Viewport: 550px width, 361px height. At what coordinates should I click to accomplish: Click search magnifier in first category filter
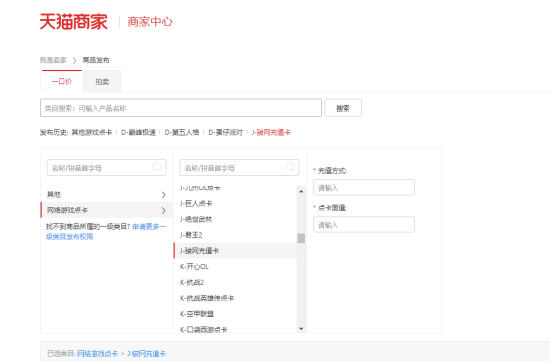click(x=157, y=167)
